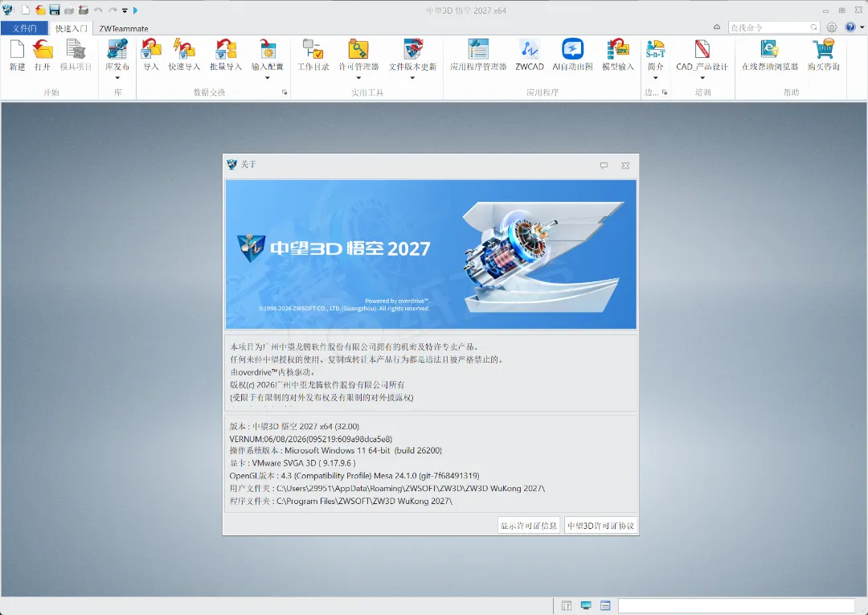Open settings with the gear icon

[x=832, y=27]
